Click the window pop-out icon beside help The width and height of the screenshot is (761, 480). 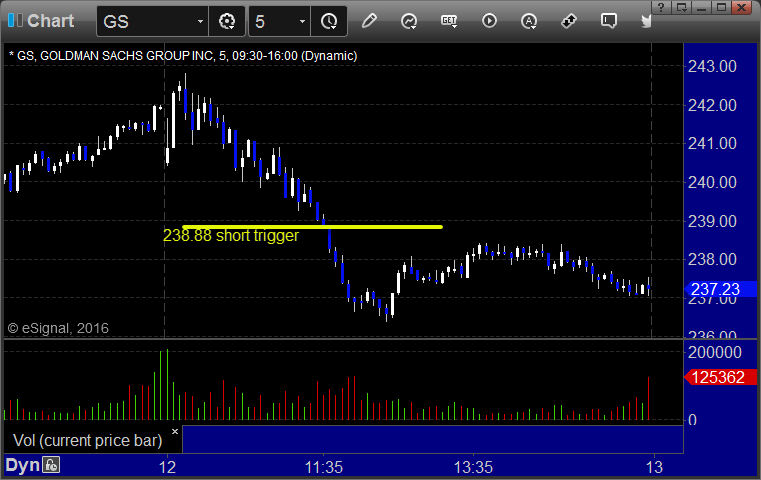[x=681, y=7]
